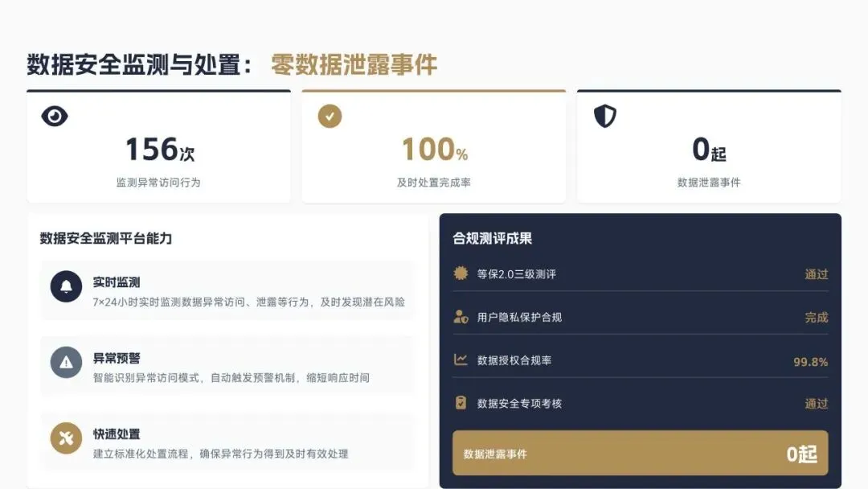Viewport: 868px width, 489px height.
Task: Click the gold 数据泄露事件 0起 banner
Action: (x=640, y=454)
